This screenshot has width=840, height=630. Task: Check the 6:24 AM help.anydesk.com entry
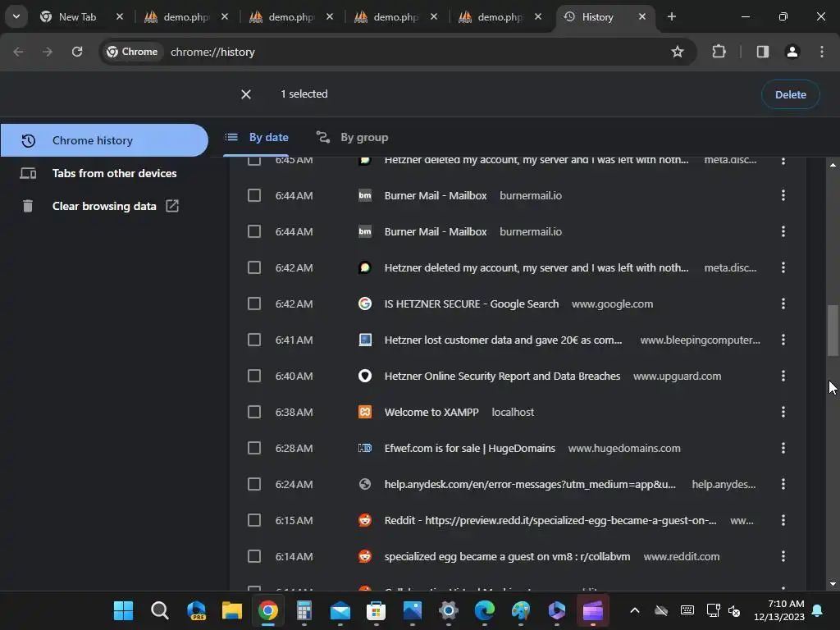(x=254, y=484)
